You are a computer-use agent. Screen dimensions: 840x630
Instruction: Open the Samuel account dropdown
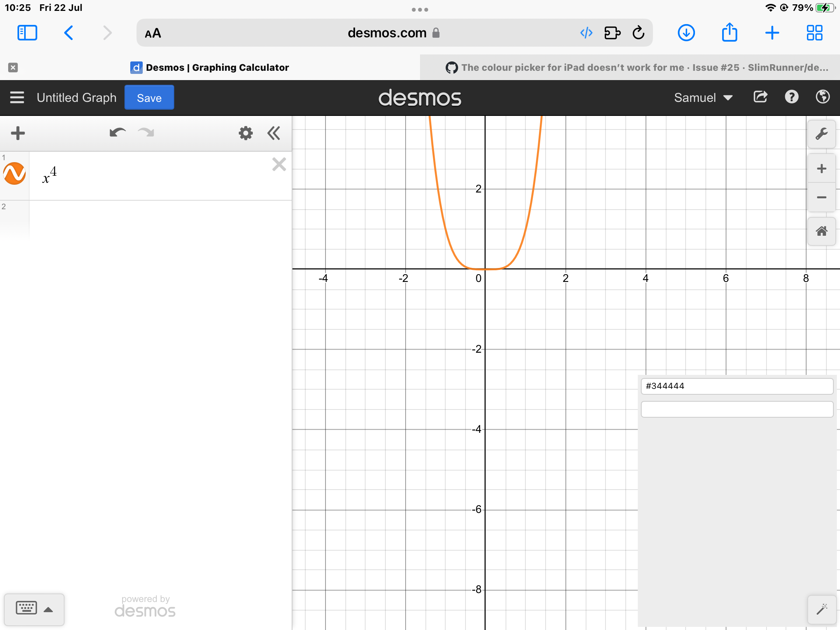[702, 97]
